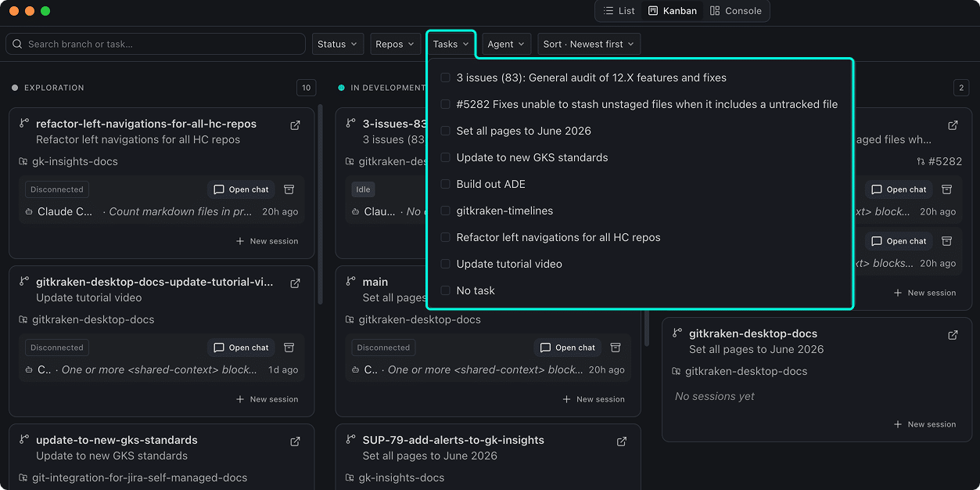Image resolution: width=980 pixels, height=490 pixels.
Task: Start new session in the main card
Action: (594, 399)
